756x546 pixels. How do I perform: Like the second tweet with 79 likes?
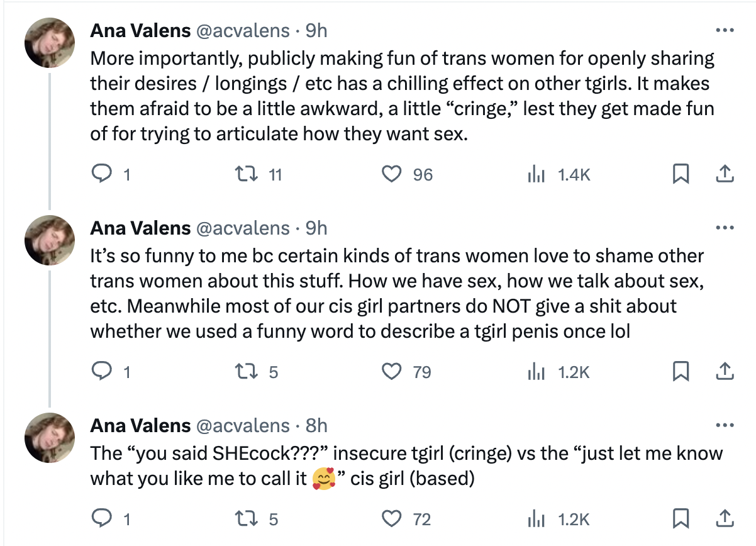(392, 372)
